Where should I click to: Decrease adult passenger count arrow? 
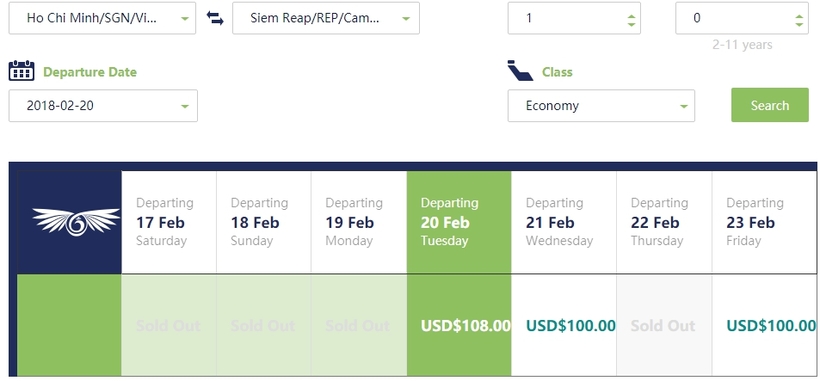(631, 23)
